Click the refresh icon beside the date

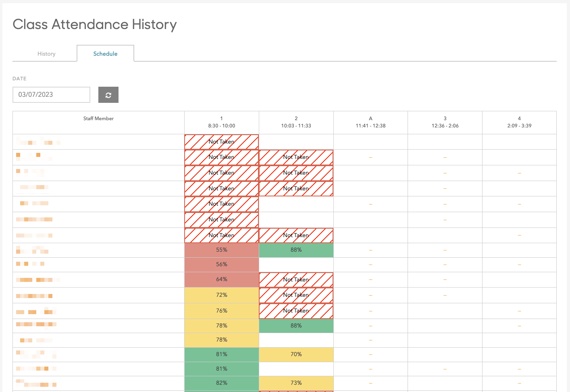click(108, 95)
